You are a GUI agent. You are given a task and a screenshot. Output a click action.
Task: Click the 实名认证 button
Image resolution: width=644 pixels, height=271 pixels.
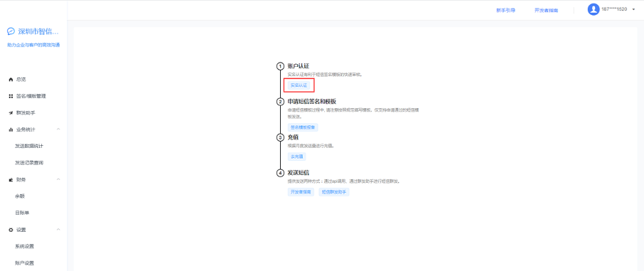click(299, 85)
